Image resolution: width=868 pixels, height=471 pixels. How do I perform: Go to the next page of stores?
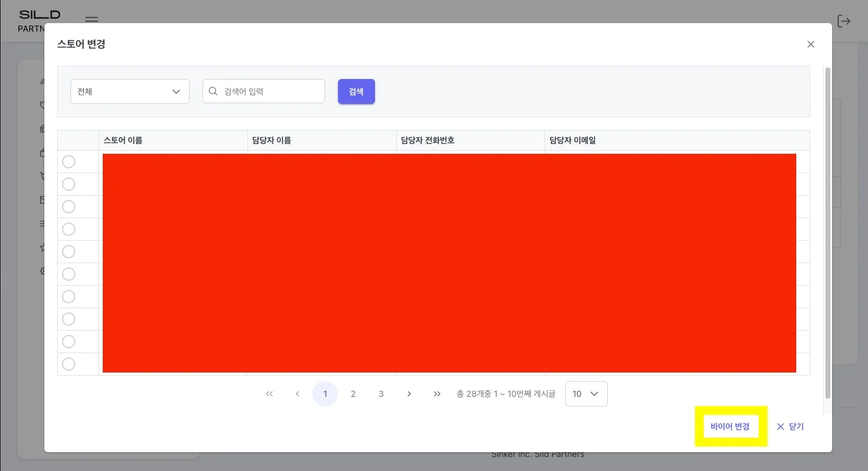pos(409,394)
